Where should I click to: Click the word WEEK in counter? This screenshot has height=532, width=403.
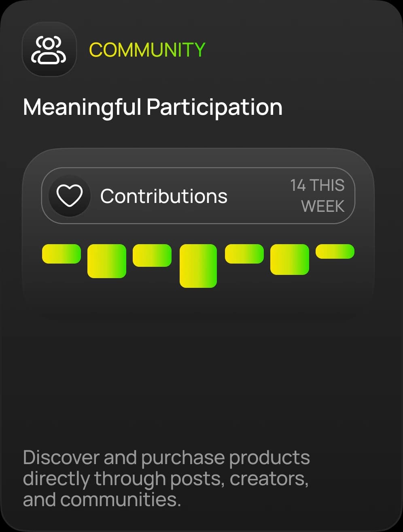tap(323, 206)
